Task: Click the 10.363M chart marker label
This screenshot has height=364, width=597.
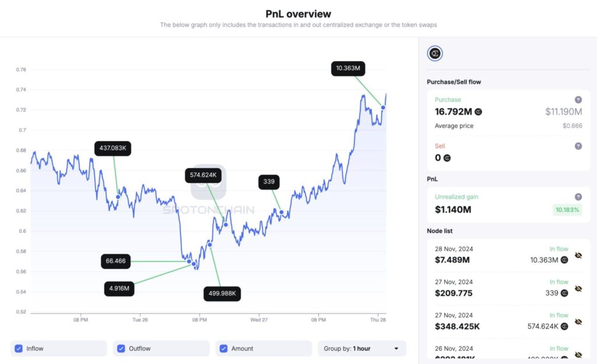Action: coord(349,69)
